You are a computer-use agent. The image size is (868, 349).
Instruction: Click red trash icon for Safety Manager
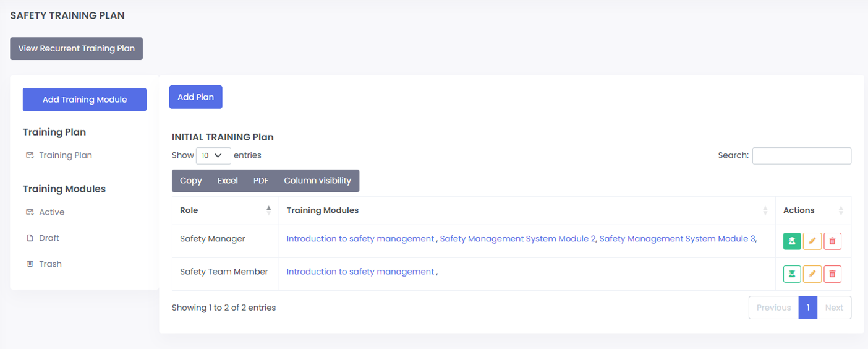tap(832, 241)
